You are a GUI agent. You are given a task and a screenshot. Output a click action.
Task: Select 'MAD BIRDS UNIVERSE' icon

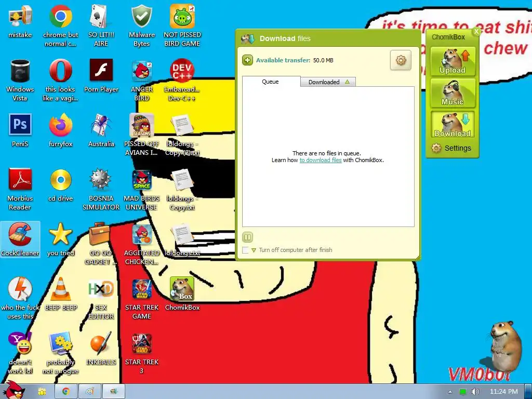click(x=142, y=190)
